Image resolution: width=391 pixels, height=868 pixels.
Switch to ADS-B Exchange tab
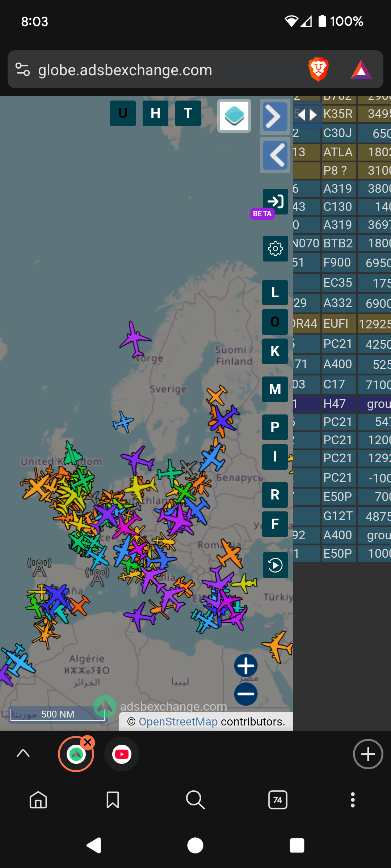tap(76, 754)
